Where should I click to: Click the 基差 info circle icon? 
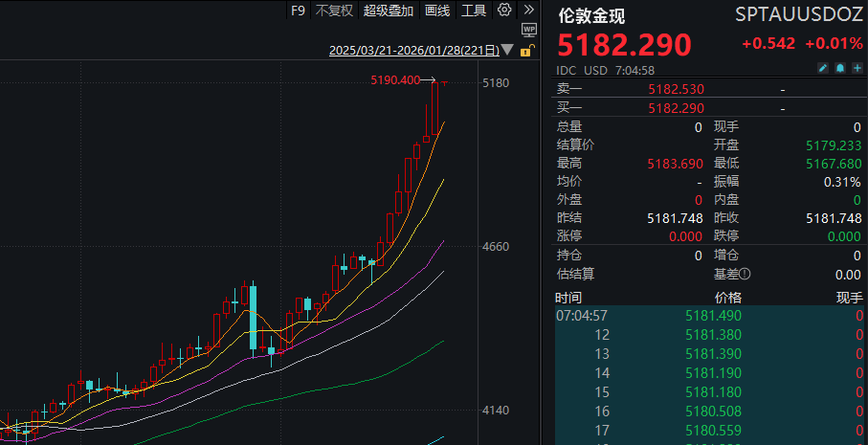(744, 274)
